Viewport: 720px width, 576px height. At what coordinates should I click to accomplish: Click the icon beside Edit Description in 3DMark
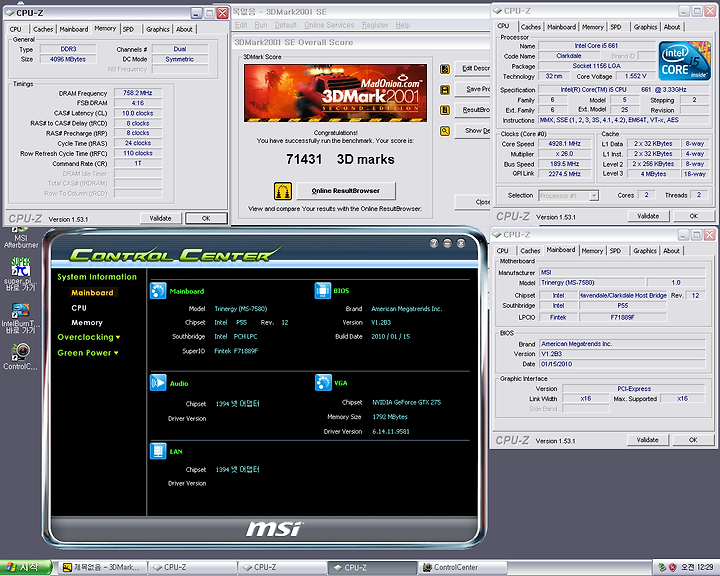[444, 69]
